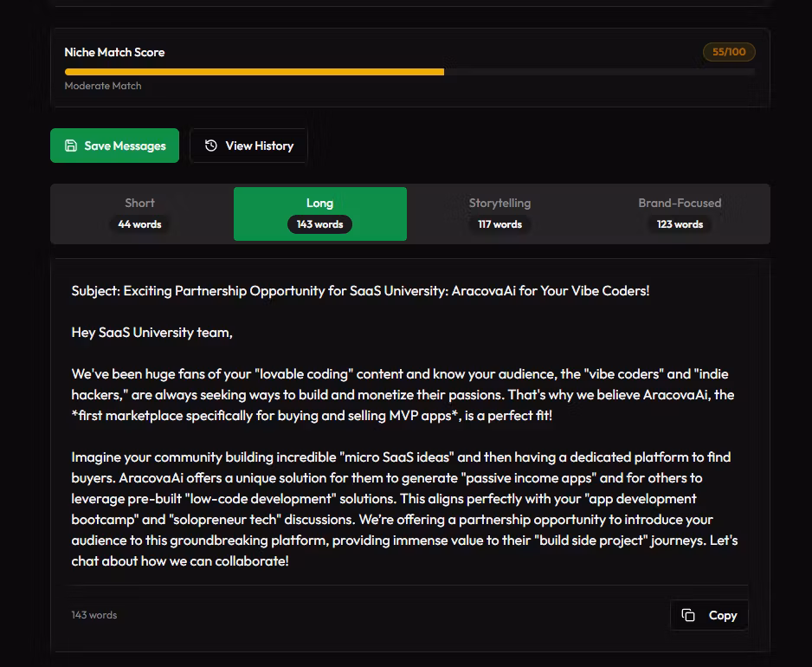Click the "Hey SaaS University team" greeting line

click(x=152, y=333)
